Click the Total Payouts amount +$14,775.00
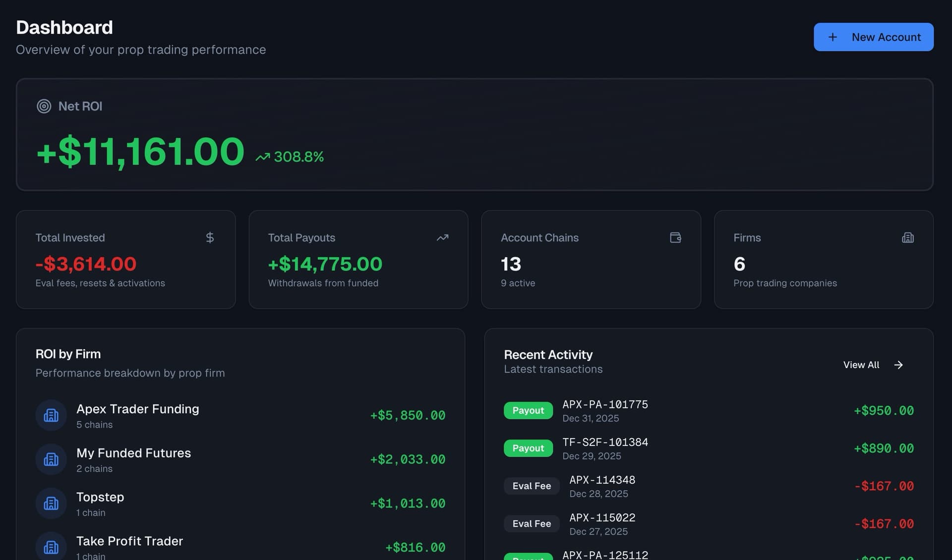This screenshot has height=560, width=952. pyautogui.click(x=325, y=264)
